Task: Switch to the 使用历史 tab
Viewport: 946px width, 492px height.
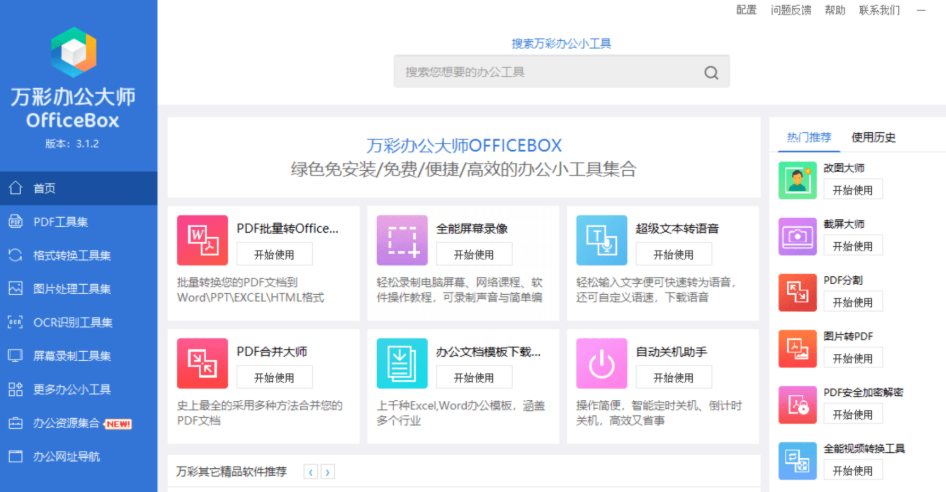Action: click(x=873, y=138)
